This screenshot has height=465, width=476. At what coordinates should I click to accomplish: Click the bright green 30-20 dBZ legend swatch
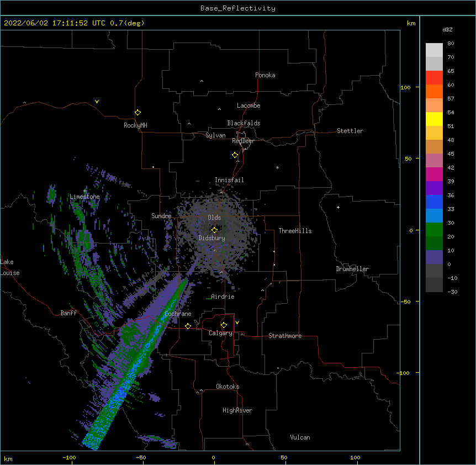[434, 230]
